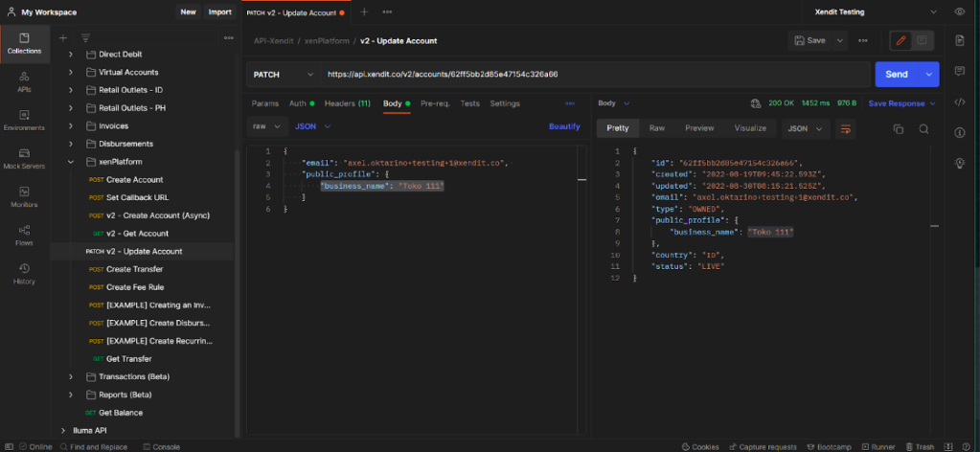Click the filter icon in the collections panel
This screenshot has height=452, width=980.
[x=85, y=37]
